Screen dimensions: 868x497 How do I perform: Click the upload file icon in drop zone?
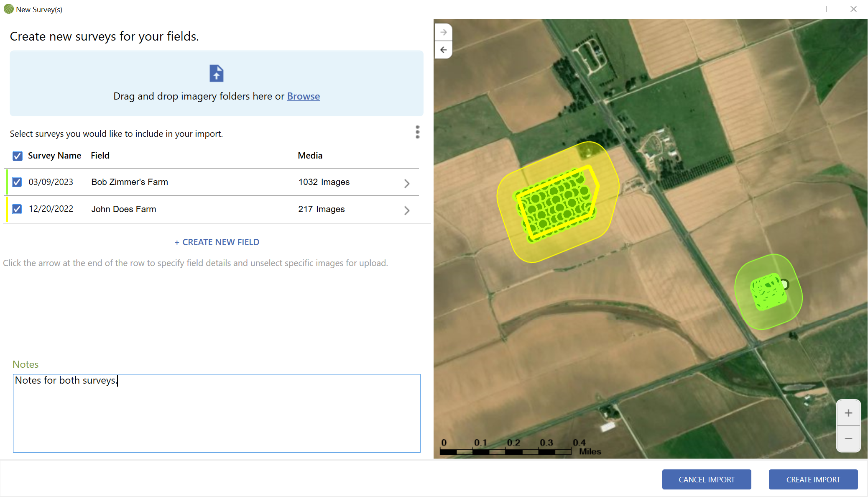pos(216,73)
